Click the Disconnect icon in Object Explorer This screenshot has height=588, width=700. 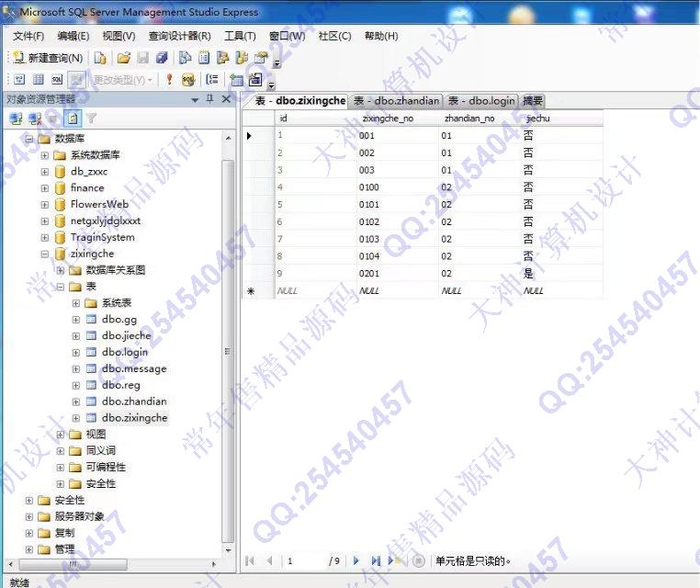(x=35, y=119)
